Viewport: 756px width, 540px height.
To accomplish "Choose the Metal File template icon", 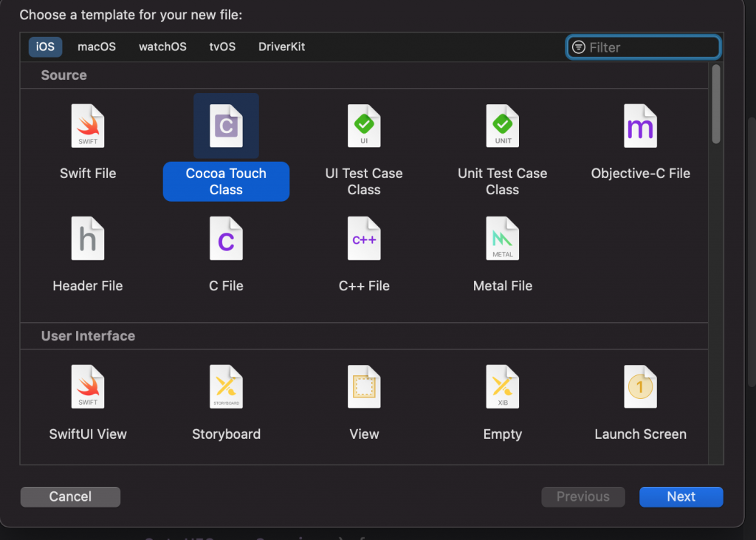I will tap(502, 239).
